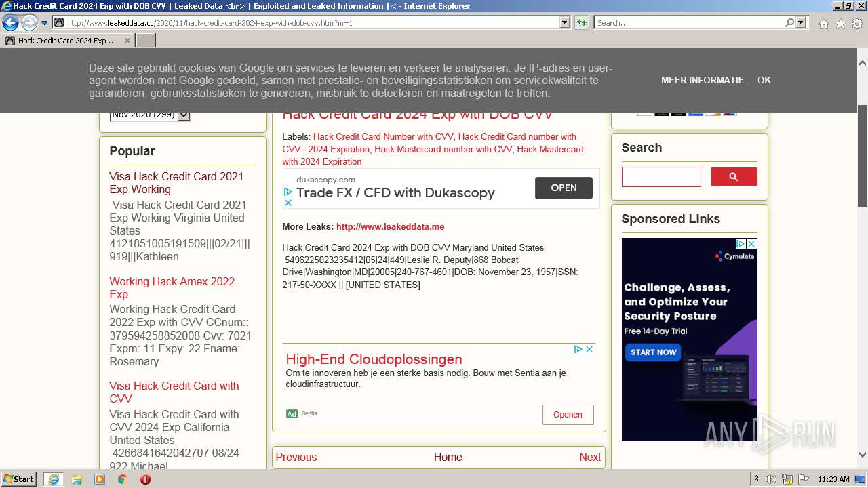
Task: Close the Cymulate ad with its X
Action: tap(752, 243)
